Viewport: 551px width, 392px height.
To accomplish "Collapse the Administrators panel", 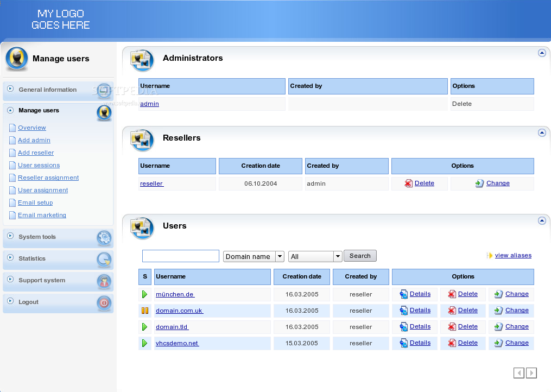I will [x=541, y=53].
